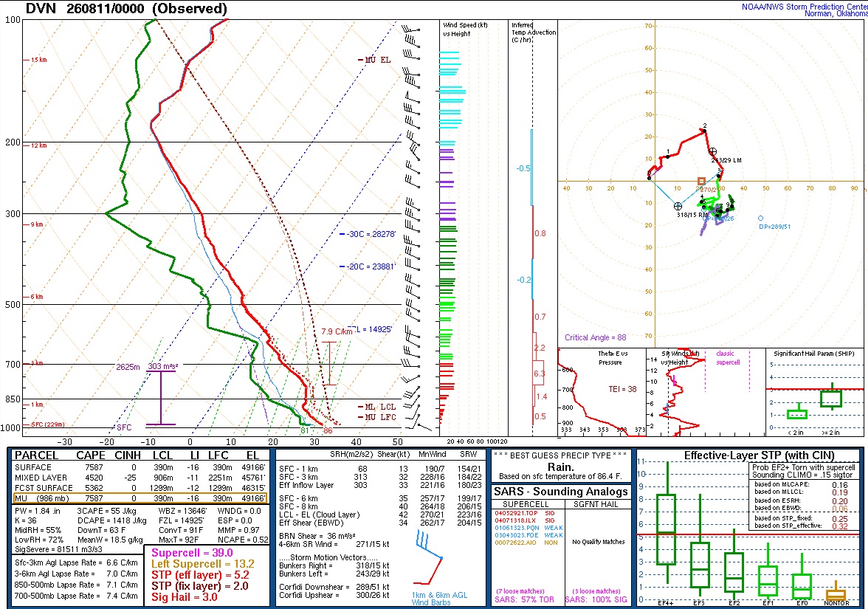The width and height of the screenshot is (868, 609).
Task: Click the Sig Hail = 3.0 value
Action: (x=185, y=596)
